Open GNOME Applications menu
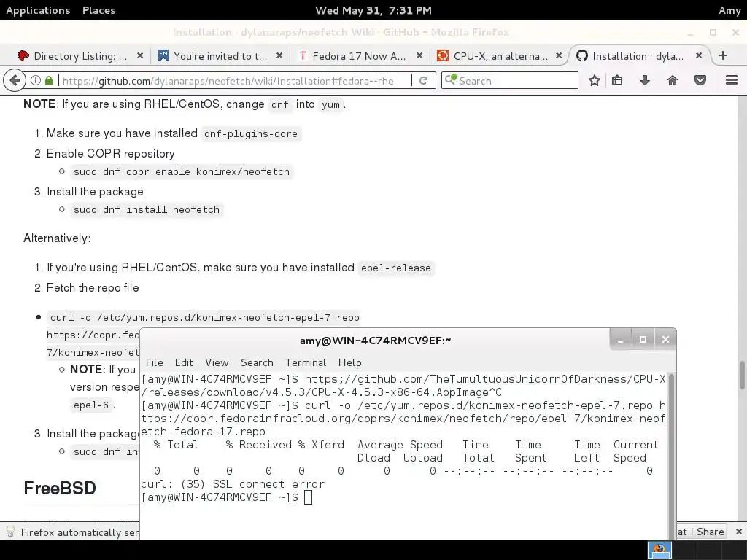The width and height of the screenshot is (747, 560). (x=38, y=10)
